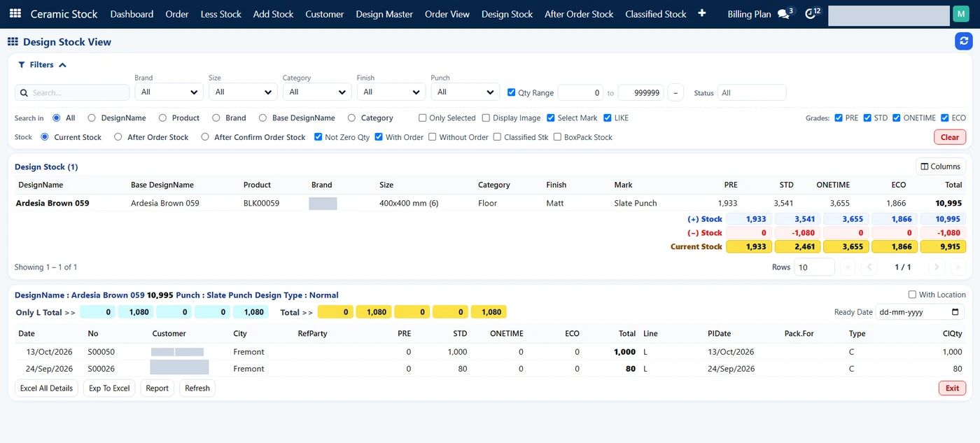Open the Size dropdown

tap(243, 92)
